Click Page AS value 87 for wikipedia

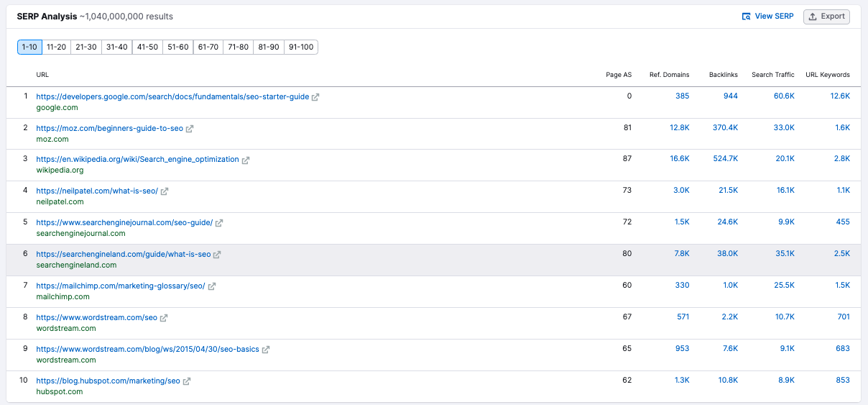627,160
